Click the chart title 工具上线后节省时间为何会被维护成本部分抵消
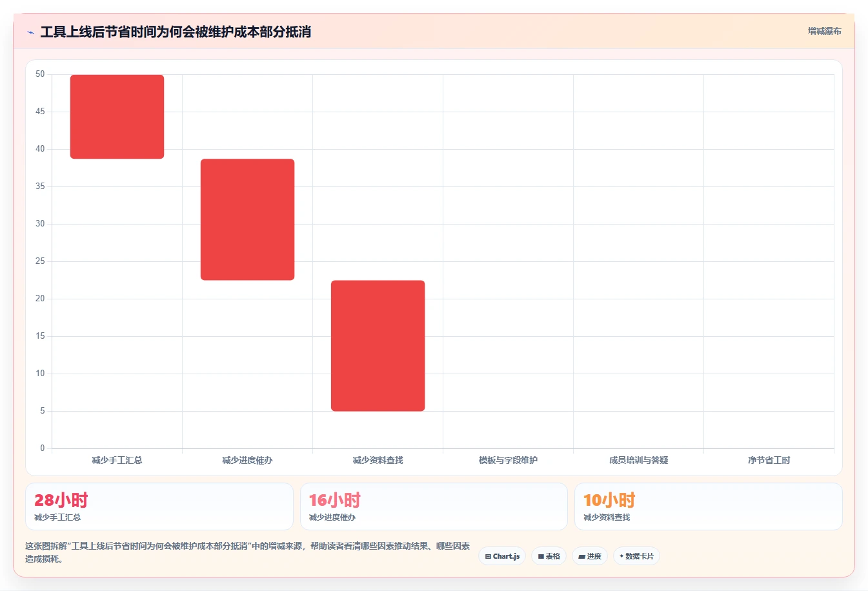Viewport: 868px width, 591px height. 176,32
